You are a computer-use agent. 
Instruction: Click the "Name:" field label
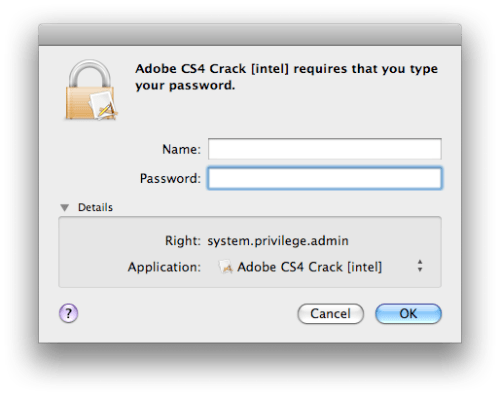pos(182,149)
